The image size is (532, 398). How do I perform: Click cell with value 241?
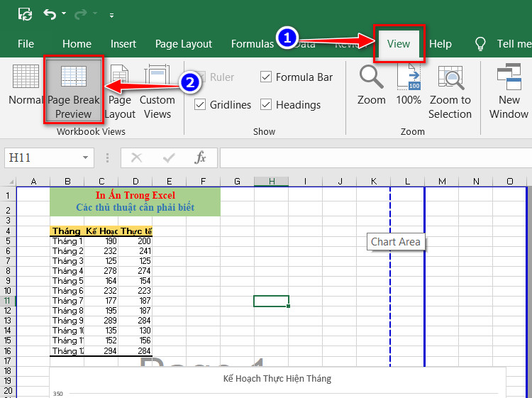135,251
